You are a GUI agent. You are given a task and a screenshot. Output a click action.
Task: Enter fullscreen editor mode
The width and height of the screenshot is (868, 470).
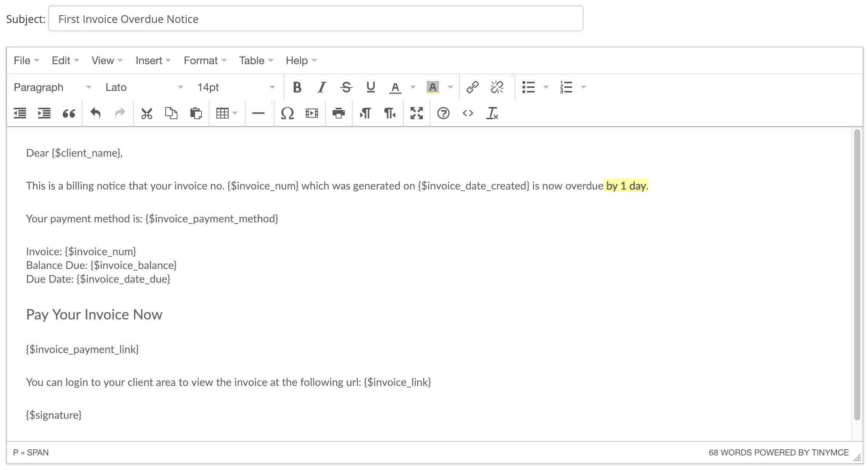point(416,113)
